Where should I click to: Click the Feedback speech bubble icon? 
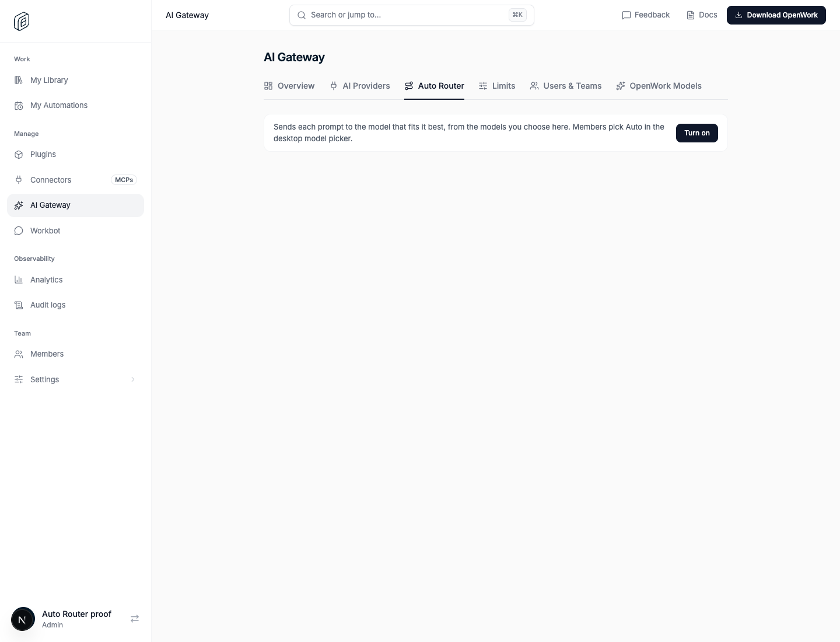[x=626, y=15]
